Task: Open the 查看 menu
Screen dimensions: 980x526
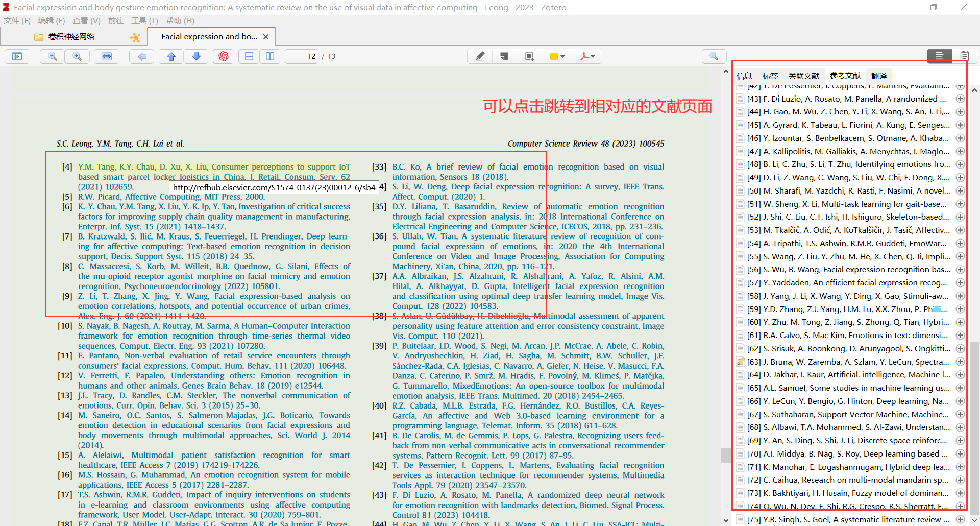Action: [x=86, y=21]
